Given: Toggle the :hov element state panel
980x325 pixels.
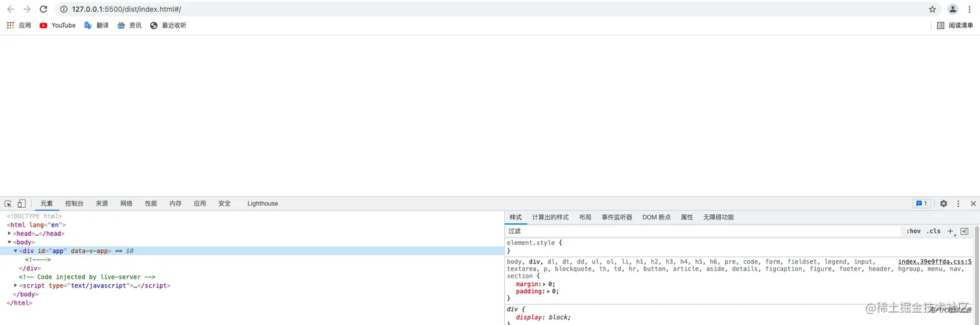Looking at the screenshot, I should (x=913, y=231).
